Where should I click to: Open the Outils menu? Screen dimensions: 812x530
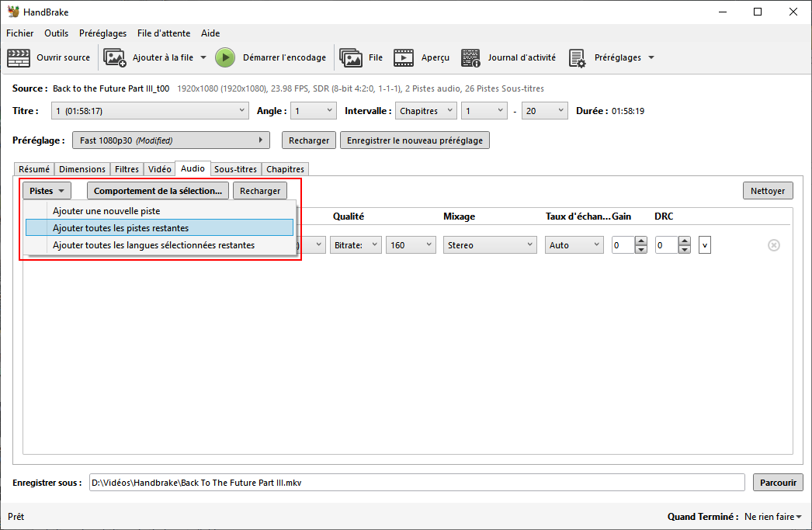point(56,33)
